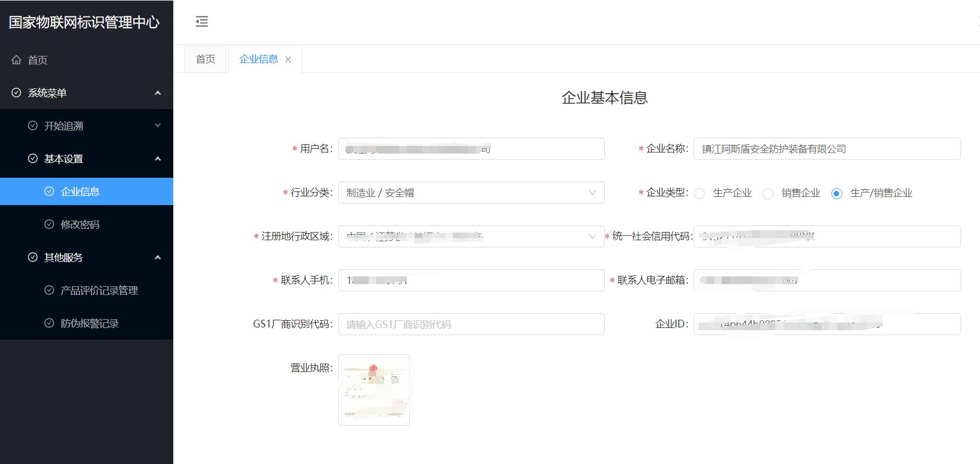Select the 生产/销售企业 radio button
This screenshot has width=980, height=464.
[836, 193]
